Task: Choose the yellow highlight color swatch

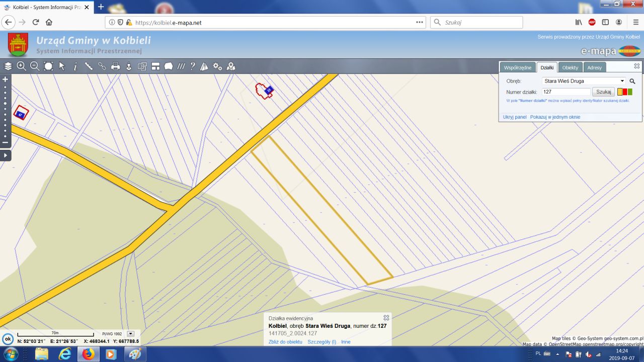Action: click(620, 92)
